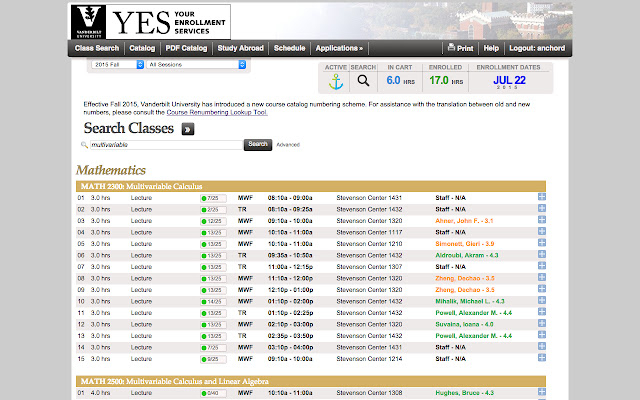Add section 06 with Aldroubi to cart
The width and height of the screenshot is (640, 400).
click(x=542, y=254)
